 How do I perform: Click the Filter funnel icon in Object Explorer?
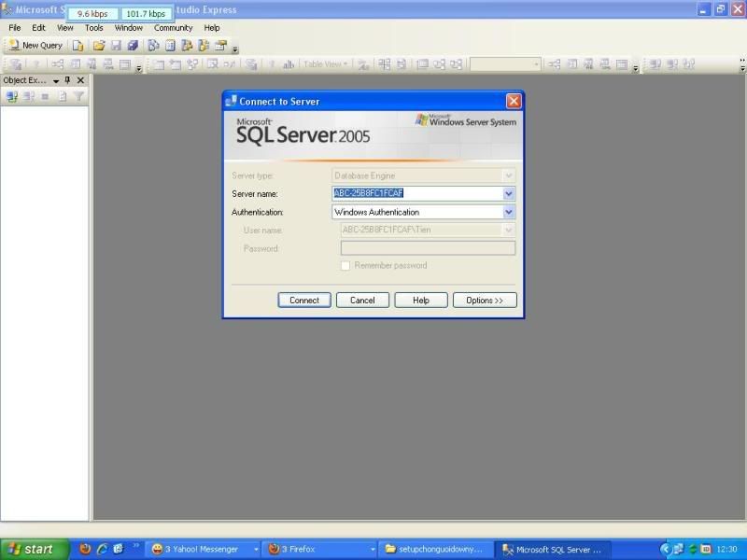79,97
